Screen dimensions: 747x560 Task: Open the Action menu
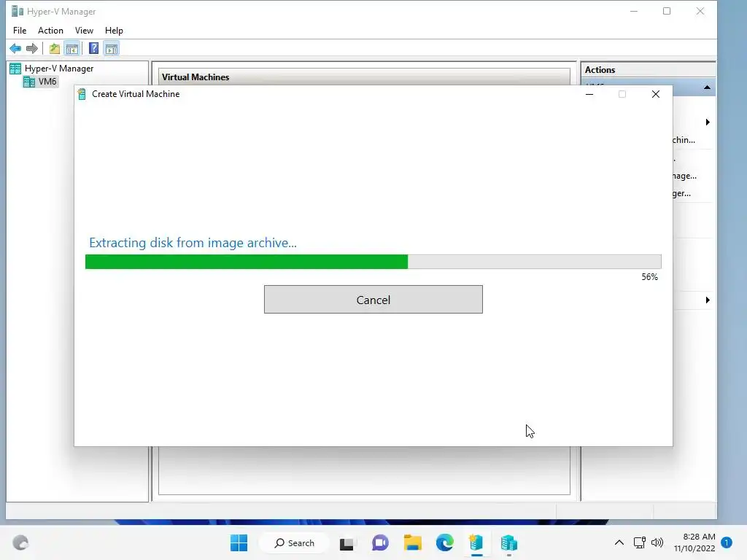(50, 31)
